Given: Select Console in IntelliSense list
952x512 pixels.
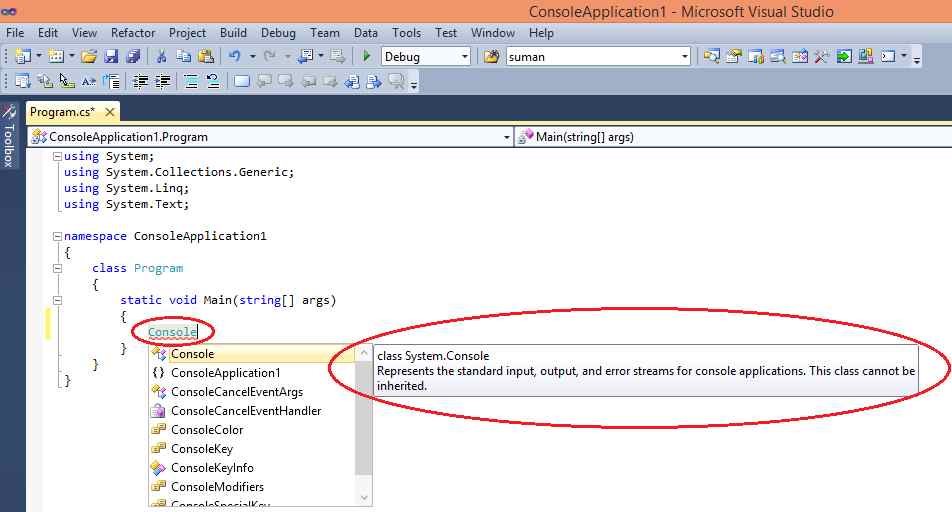Looking at the screenshot, I should point(252,353).
